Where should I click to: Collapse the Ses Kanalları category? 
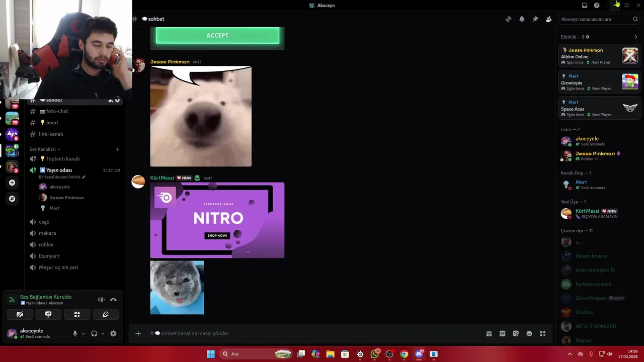[x=45, y=149]
